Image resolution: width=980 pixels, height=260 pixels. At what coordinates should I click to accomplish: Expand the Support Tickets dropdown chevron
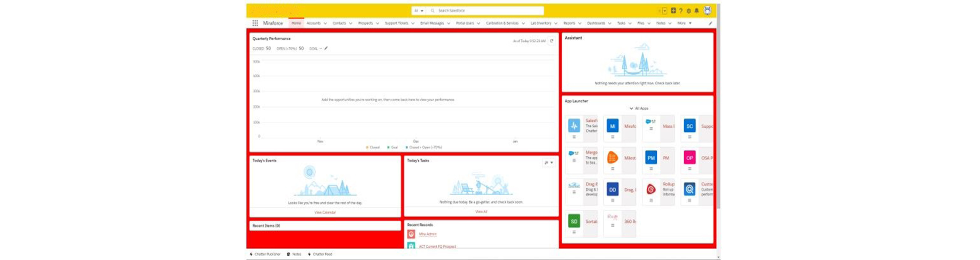coord(413,23)
